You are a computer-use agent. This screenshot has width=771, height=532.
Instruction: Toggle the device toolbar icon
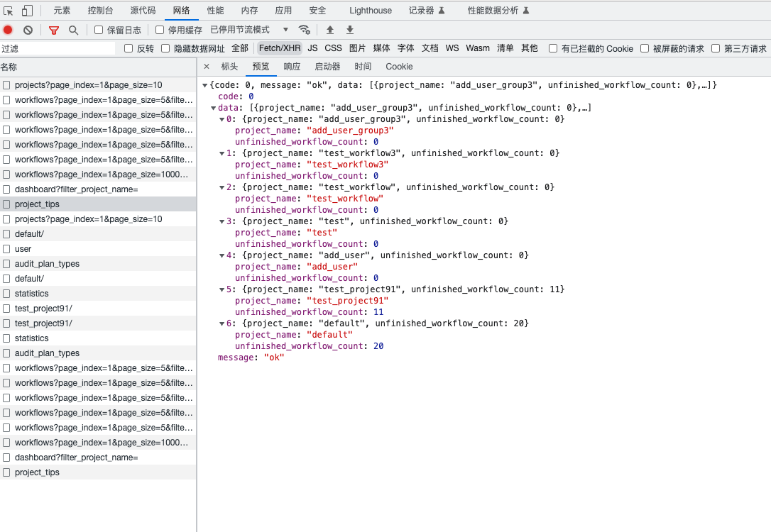pos(28,11)
